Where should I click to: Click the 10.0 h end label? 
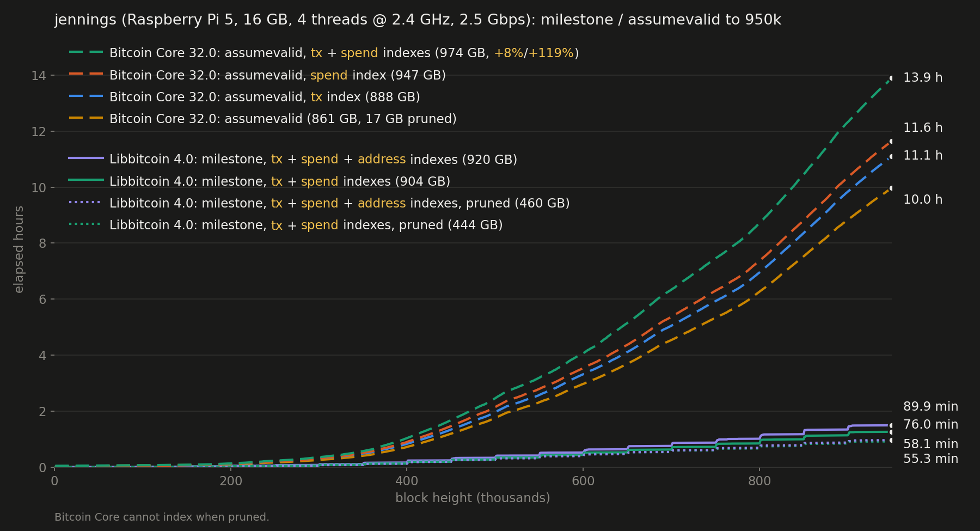click(x=923, y=200)
